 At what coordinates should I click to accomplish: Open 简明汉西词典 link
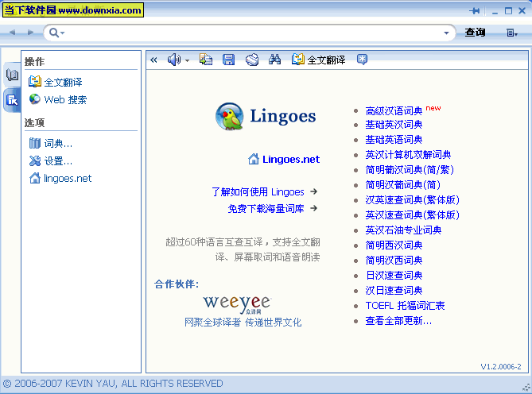(394, 261)
